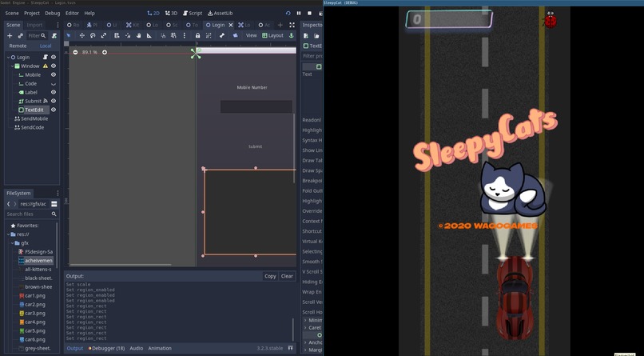Switch to the Script workspace

pyautogui.click(x=193, y=13)
